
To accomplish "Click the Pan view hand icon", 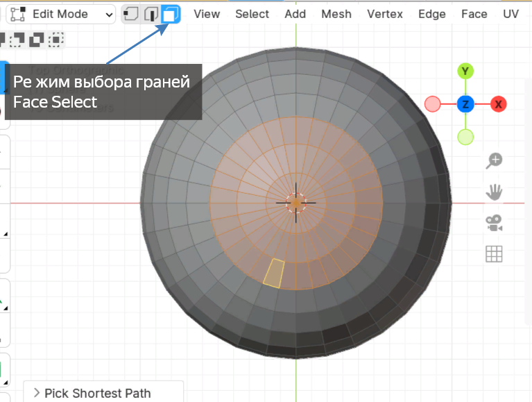I will pos(494,192).
